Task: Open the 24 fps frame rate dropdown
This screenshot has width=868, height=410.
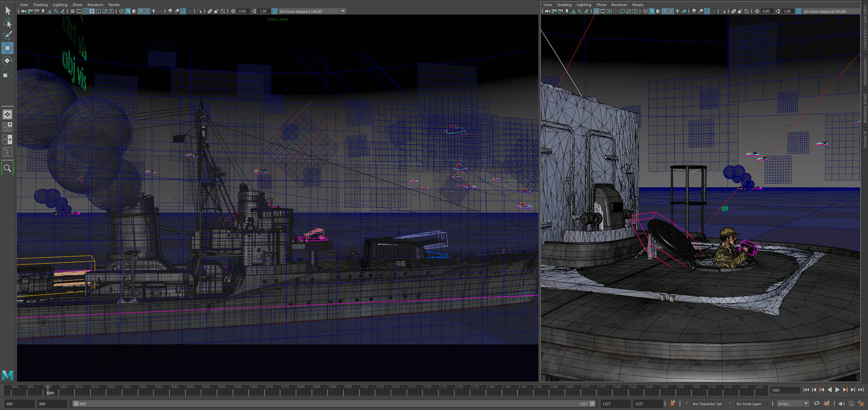Action: [x=806, y=403]
